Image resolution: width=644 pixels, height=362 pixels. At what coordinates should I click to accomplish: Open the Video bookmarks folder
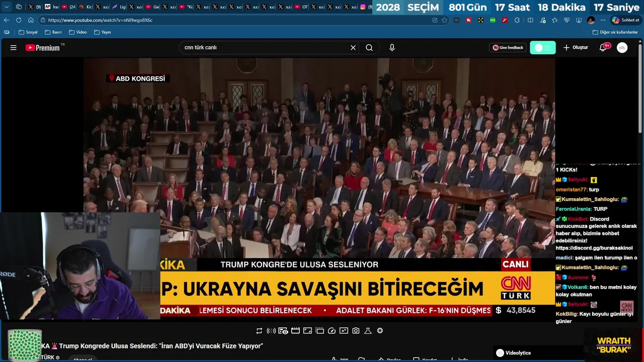(78, 32)
